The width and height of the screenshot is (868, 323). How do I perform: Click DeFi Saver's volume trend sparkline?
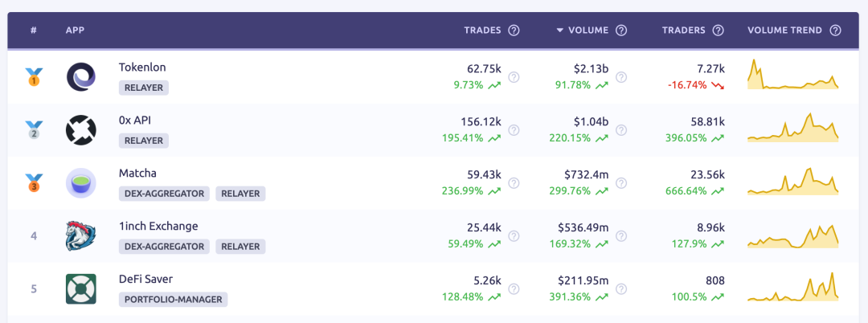792,289
